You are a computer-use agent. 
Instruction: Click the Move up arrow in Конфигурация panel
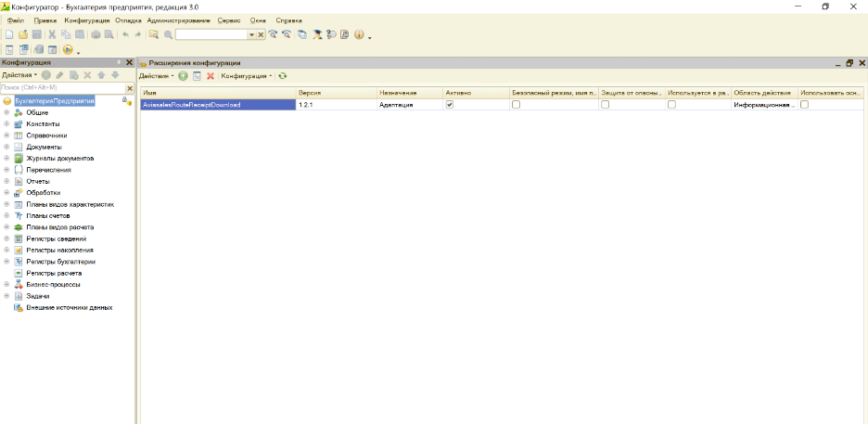tap(101, 75)
